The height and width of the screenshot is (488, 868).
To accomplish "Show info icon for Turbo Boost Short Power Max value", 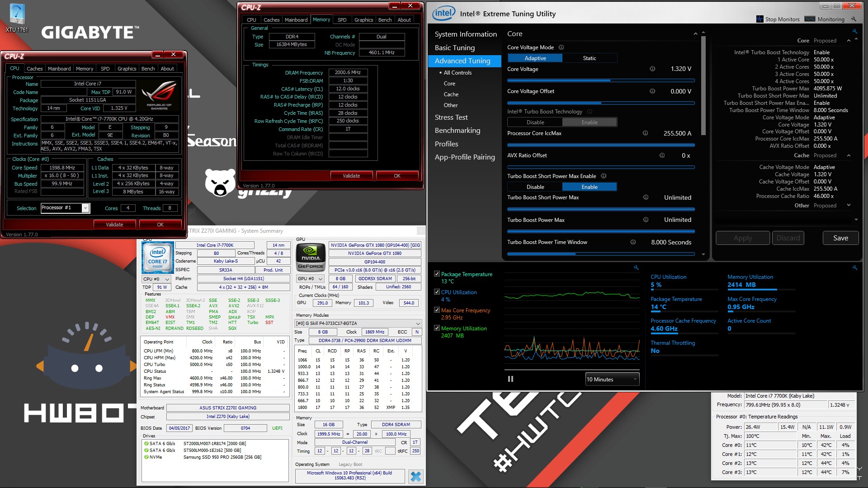I will [x=646, y=197].
